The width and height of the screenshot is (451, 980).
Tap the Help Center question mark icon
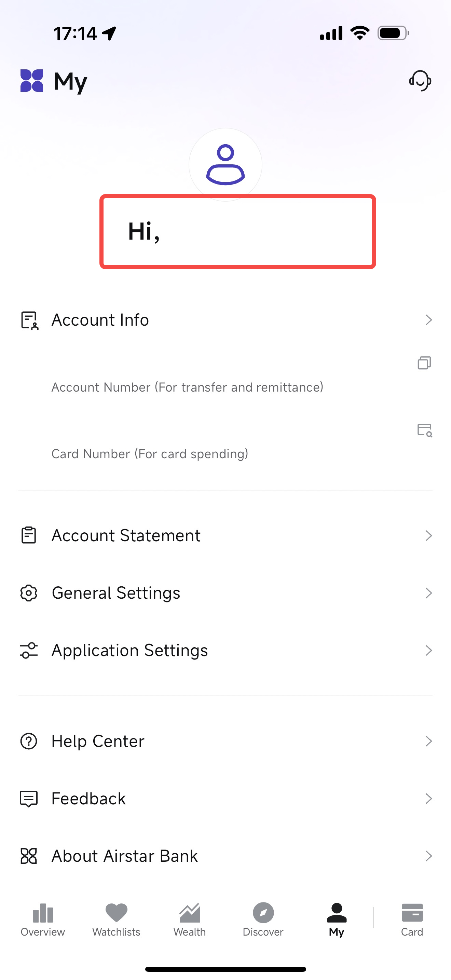coord(28,741)
